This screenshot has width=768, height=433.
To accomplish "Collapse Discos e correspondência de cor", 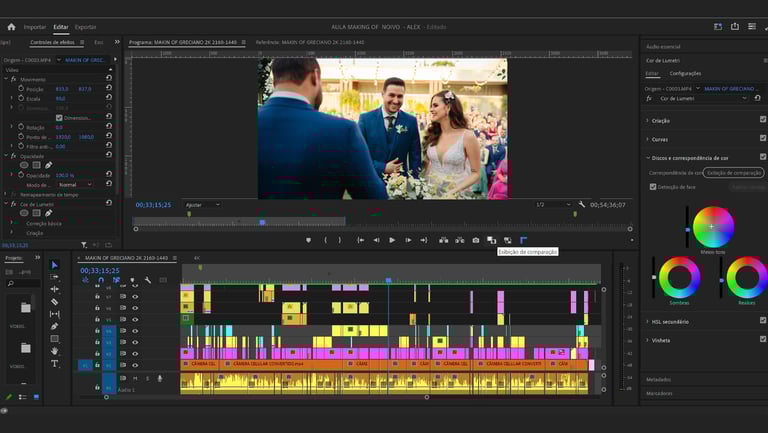I will click(x=648, y=158).
